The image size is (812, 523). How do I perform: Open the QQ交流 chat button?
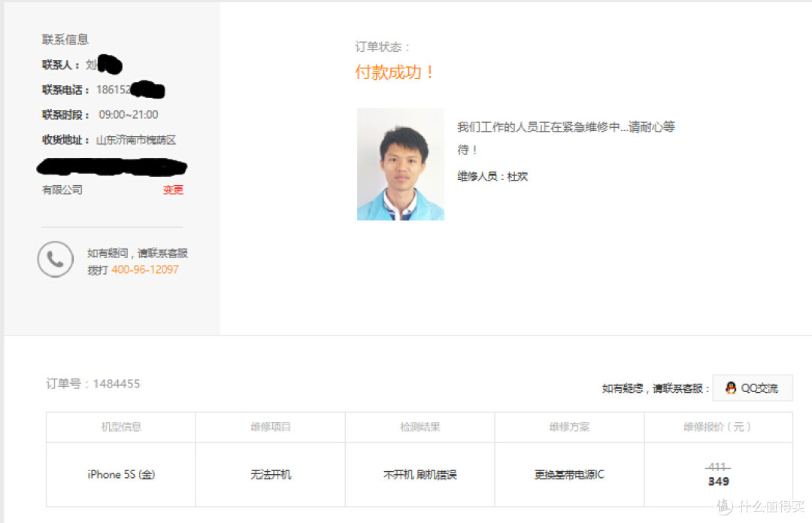753,388
